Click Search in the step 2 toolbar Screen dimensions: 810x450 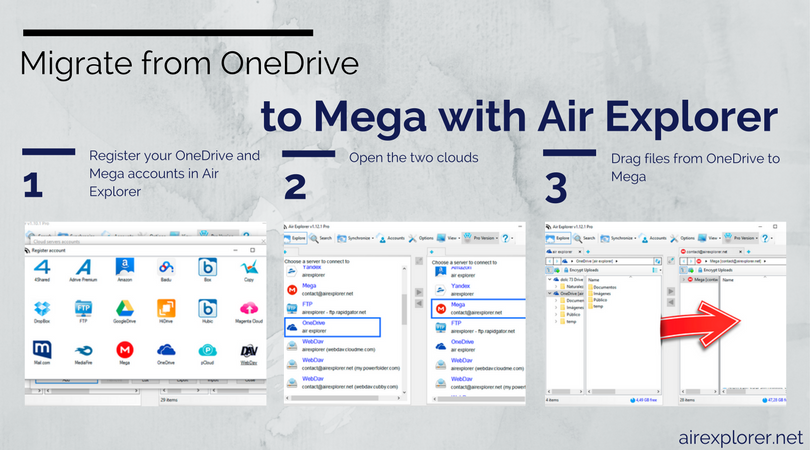pos(321,238)
